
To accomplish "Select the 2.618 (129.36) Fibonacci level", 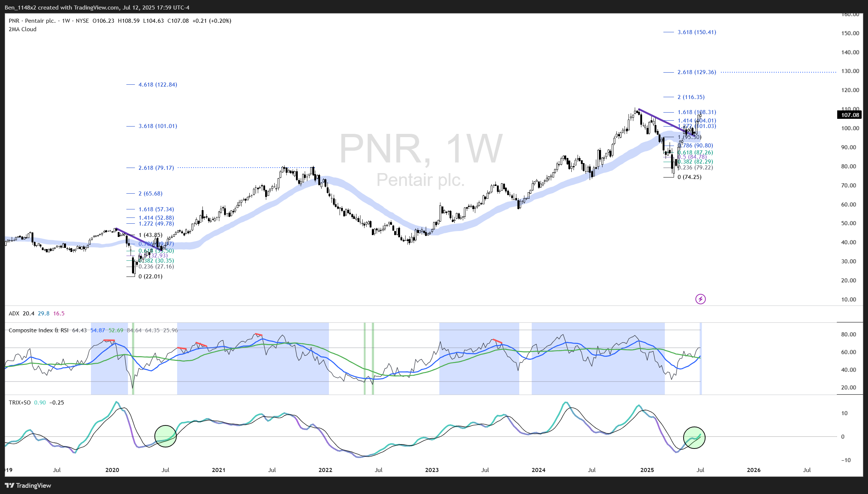I will tap(696, 72).
